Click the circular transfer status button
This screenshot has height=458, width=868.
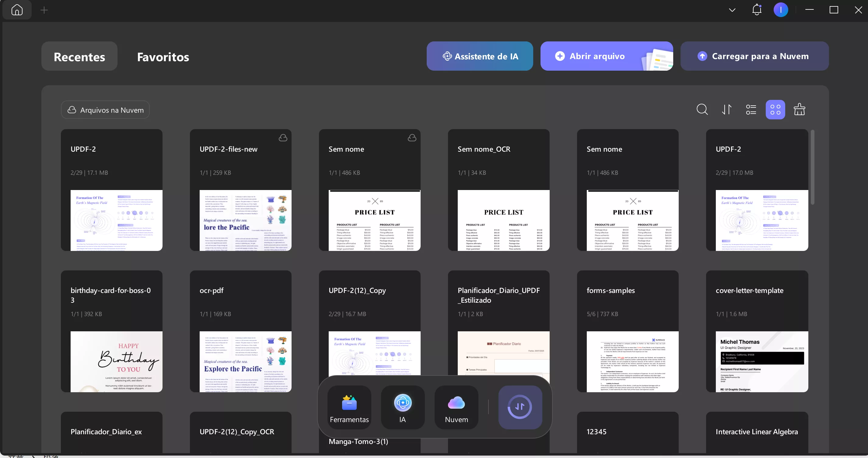tap(520, 407)
